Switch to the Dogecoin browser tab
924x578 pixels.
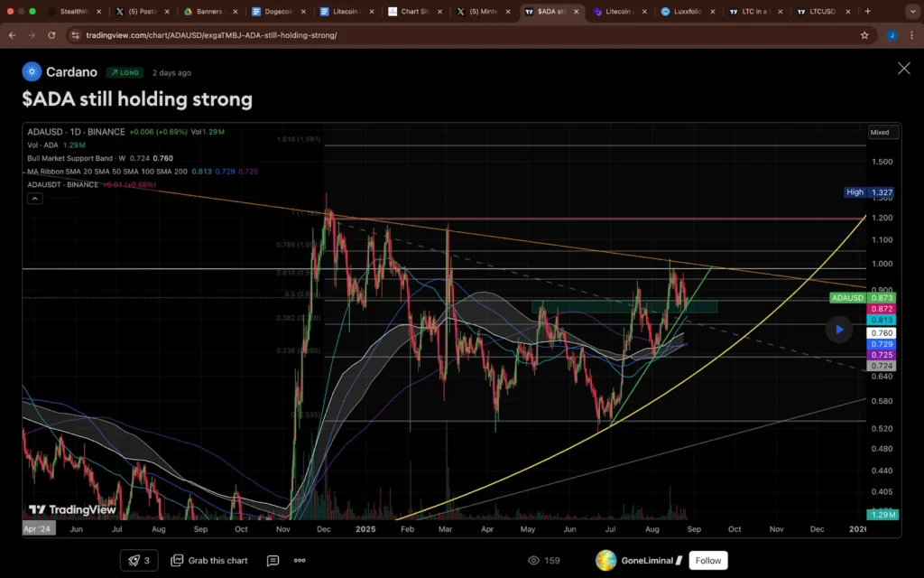coord(278,12)
